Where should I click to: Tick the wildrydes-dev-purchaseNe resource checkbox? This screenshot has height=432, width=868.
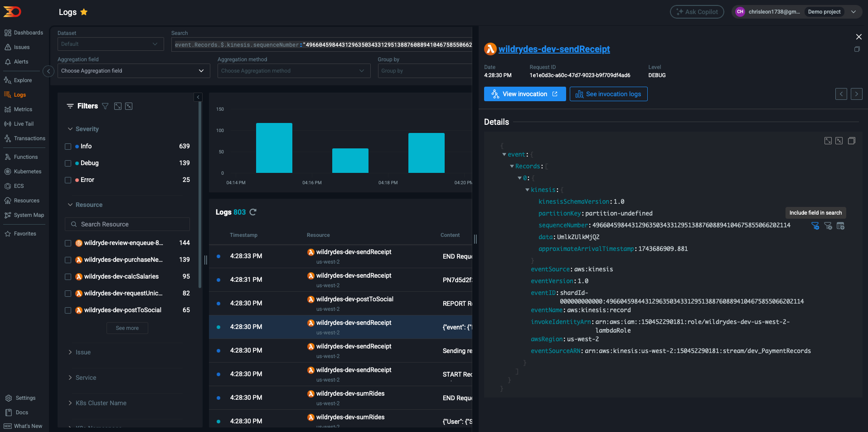(x=68, y=260)
